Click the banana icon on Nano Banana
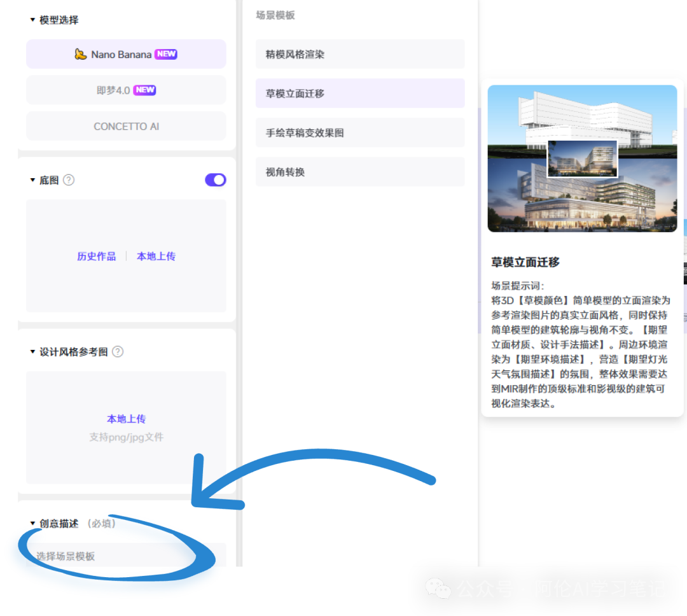Image resolution: width=687 pixels, height=616 pixels. click(80, 54)
